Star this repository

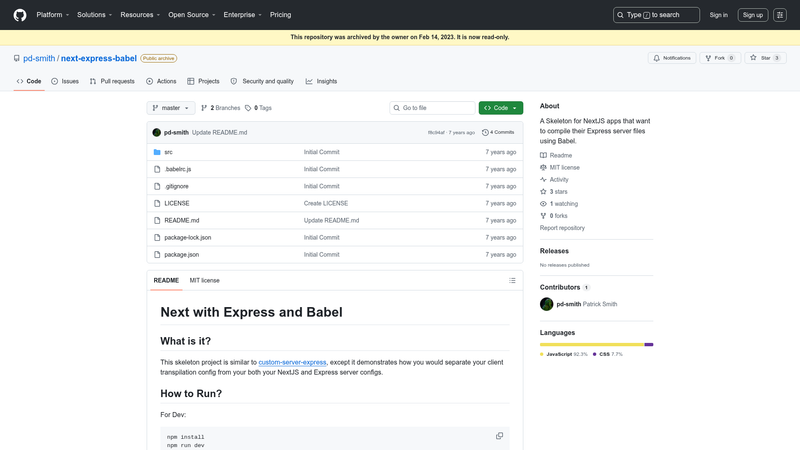pyautogui.click(x=765, y=58)
